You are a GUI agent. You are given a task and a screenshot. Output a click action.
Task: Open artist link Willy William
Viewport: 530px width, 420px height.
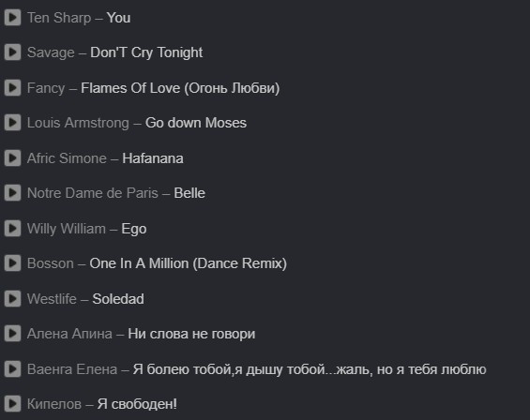(x=67, y=229)
